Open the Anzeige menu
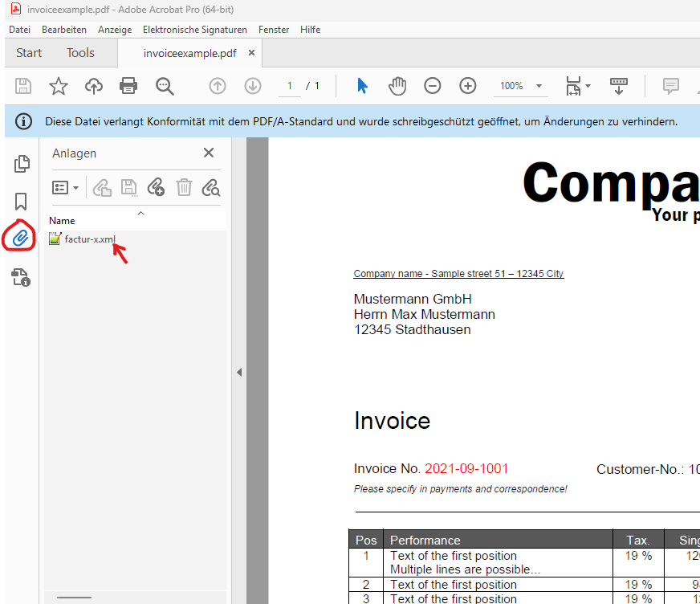 (x=115, y=30)
